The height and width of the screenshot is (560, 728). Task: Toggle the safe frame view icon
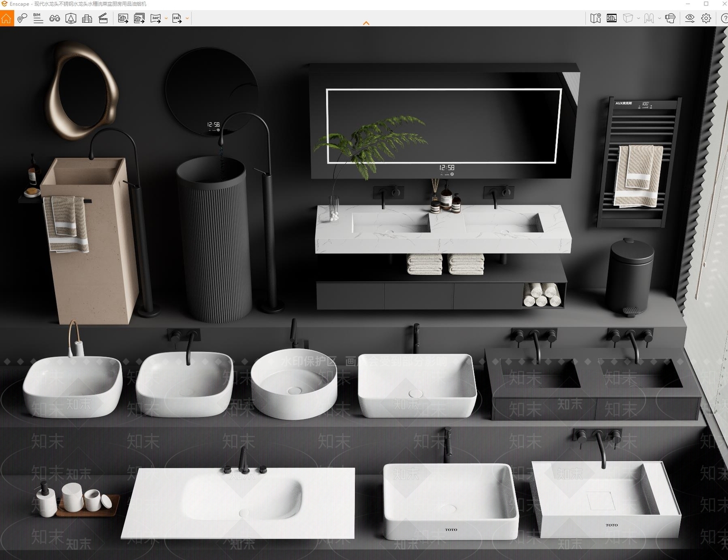point(612,18)
